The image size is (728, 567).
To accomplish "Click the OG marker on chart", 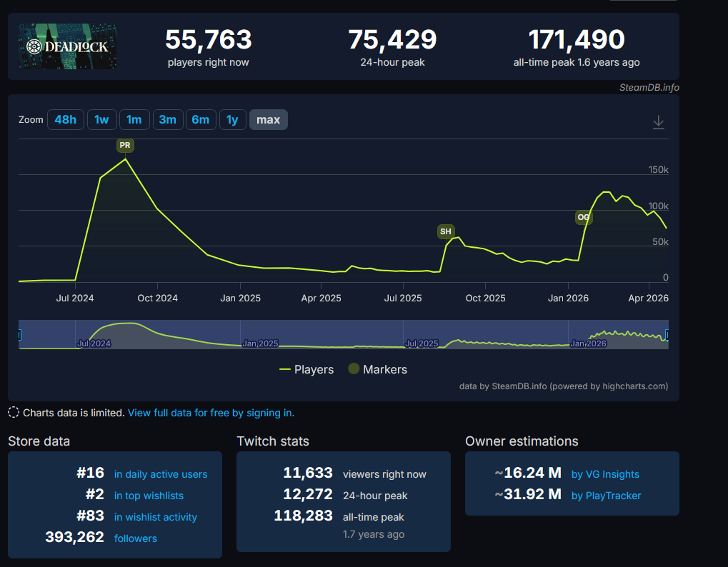I will (584, 217).
